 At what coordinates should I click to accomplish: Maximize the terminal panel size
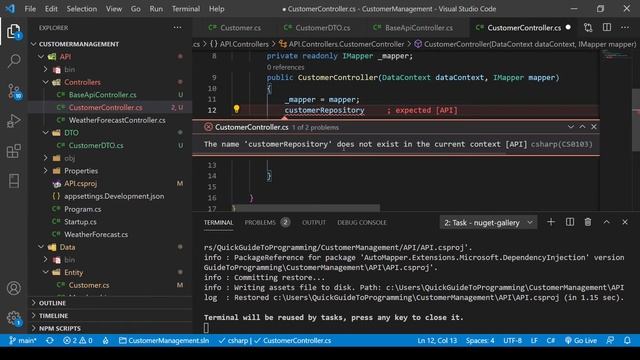(x=607, y=222)
